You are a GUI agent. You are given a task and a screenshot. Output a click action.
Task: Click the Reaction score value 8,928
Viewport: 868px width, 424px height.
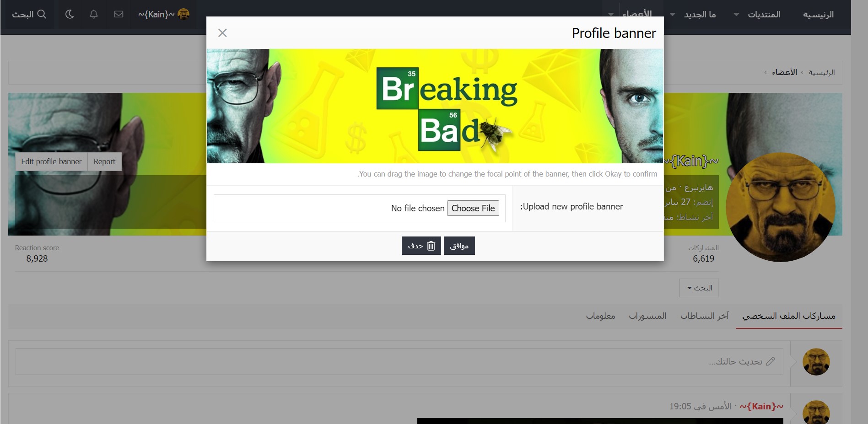click(x=37, y=258)
